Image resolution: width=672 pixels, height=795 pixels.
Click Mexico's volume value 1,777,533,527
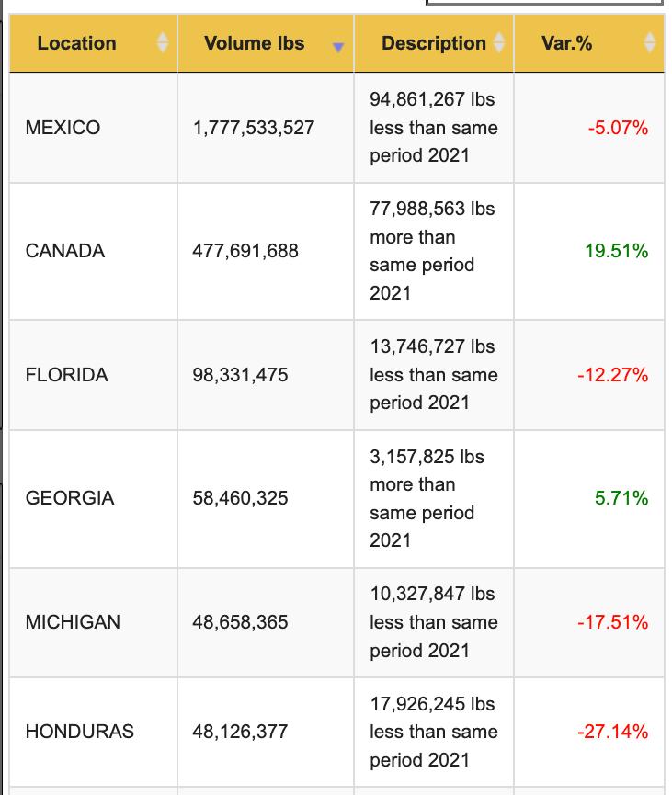point(254,128)
